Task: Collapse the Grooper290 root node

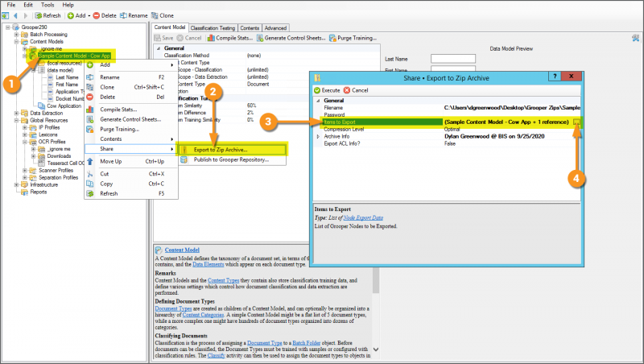Action: click(x=8, y=27)
